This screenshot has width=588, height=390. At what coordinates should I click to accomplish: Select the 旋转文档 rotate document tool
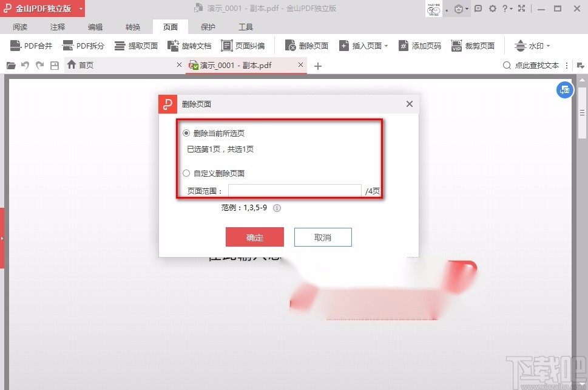pos(189,45)
